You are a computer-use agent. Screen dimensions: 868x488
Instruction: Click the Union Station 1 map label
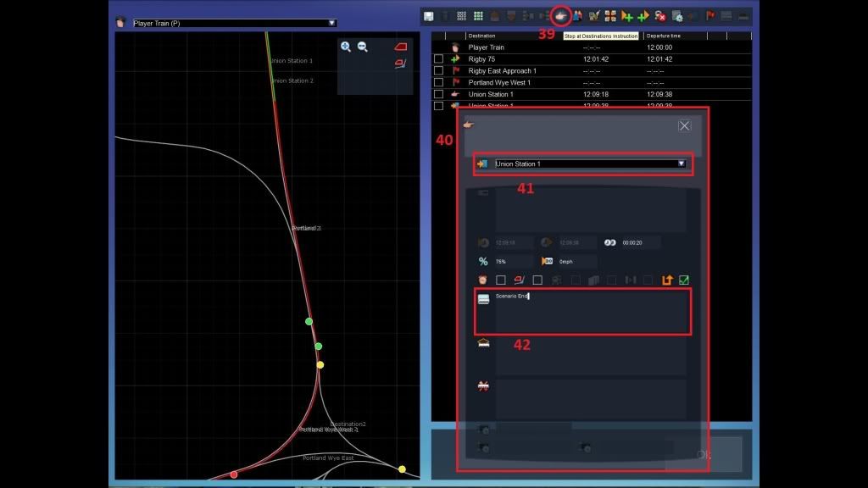tap(292, 61)
